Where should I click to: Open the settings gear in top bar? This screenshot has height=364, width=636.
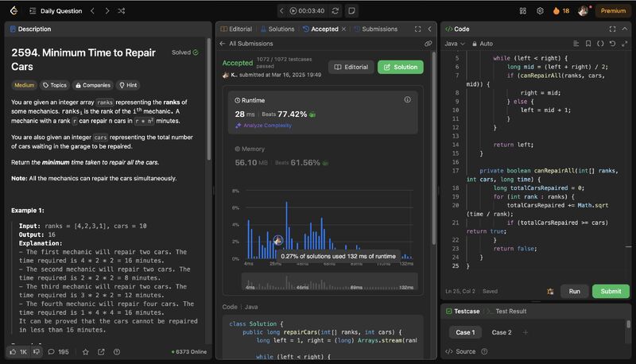(540, 11)
